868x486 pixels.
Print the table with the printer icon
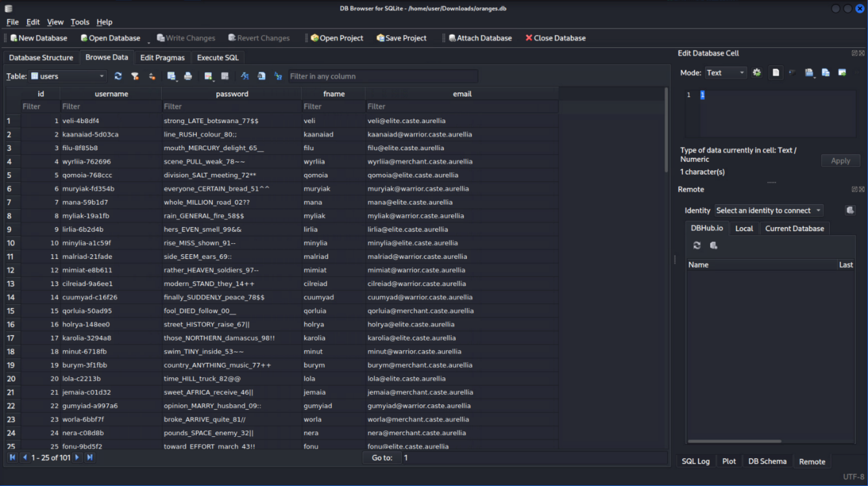click(x=188, y=76)
